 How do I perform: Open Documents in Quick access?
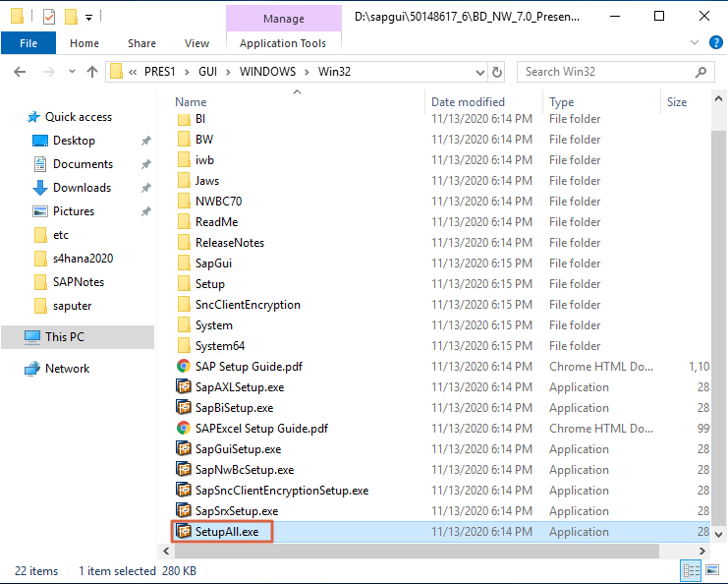pyautogui.click(x=83, y=164)
